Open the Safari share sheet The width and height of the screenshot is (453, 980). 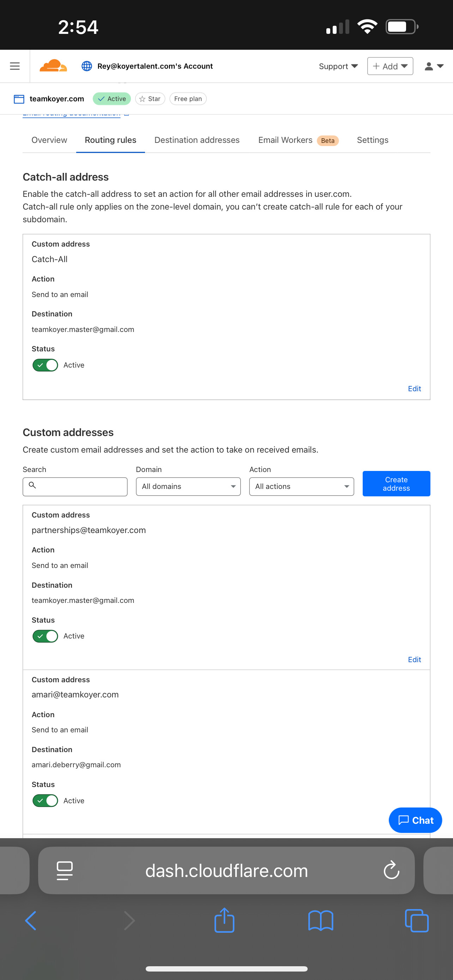tap(224, 920)
